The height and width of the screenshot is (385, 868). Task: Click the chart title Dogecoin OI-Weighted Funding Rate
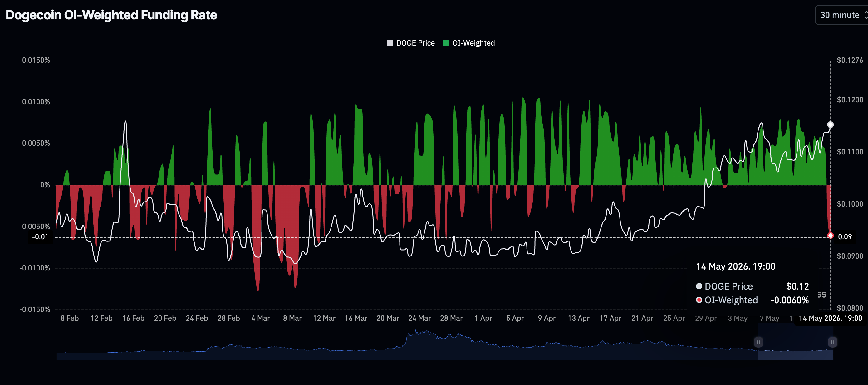111,15
